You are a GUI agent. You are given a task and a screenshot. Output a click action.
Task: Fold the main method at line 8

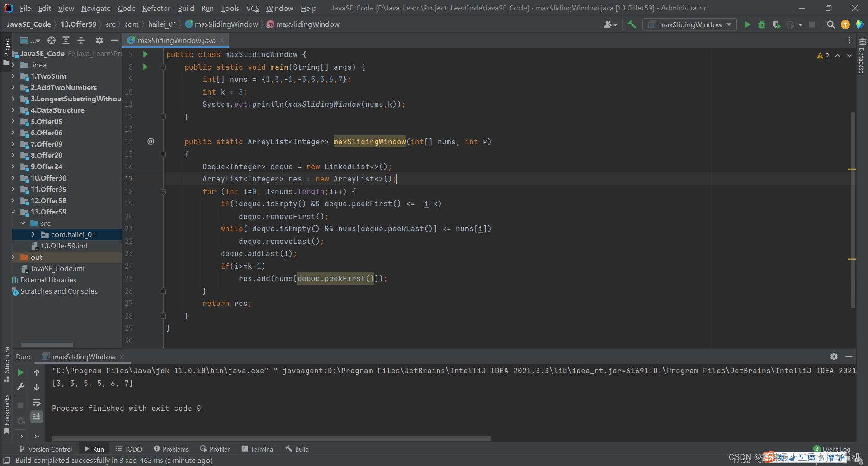point(163,67)
